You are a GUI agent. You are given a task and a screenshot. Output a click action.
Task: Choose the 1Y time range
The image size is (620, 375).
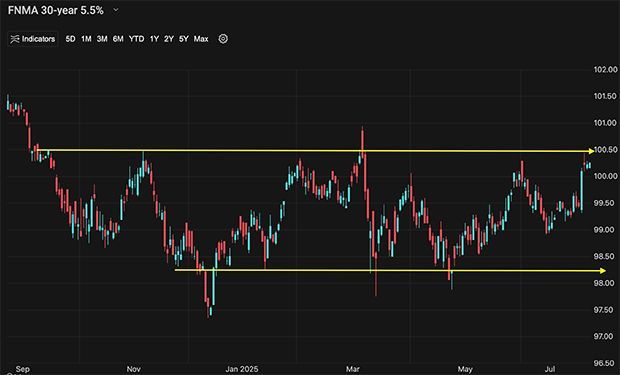[x=154, y=39]
